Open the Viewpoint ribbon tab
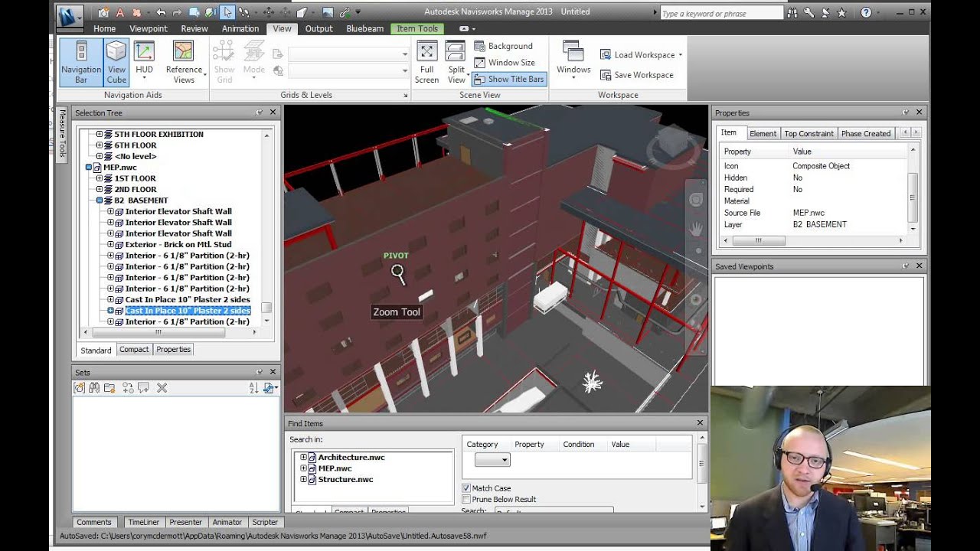Screen dimensions: 980x551 (x=149, y=28)
